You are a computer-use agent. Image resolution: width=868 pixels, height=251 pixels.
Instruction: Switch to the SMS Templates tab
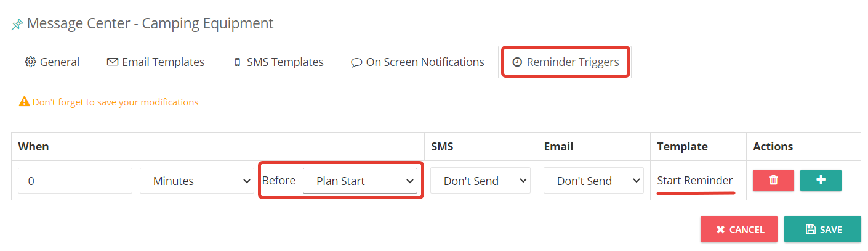point(279,62)
